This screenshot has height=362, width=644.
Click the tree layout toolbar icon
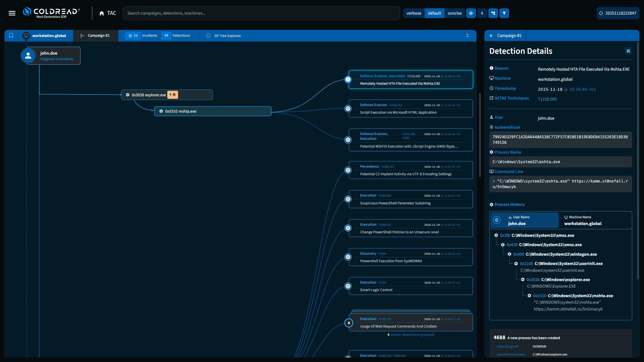pyautogui.click(x=493, y=13)
